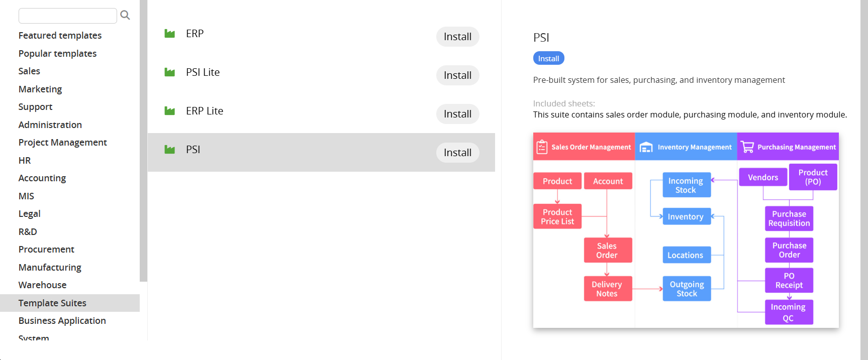Click the Purchasing Management cart icon
868x360 pixels.
coord(747,147)
